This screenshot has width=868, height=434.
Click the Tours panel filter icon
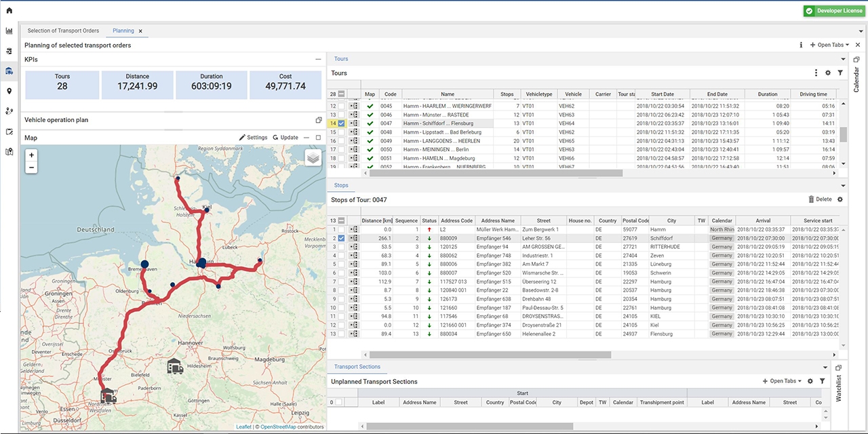pos(840,73)
